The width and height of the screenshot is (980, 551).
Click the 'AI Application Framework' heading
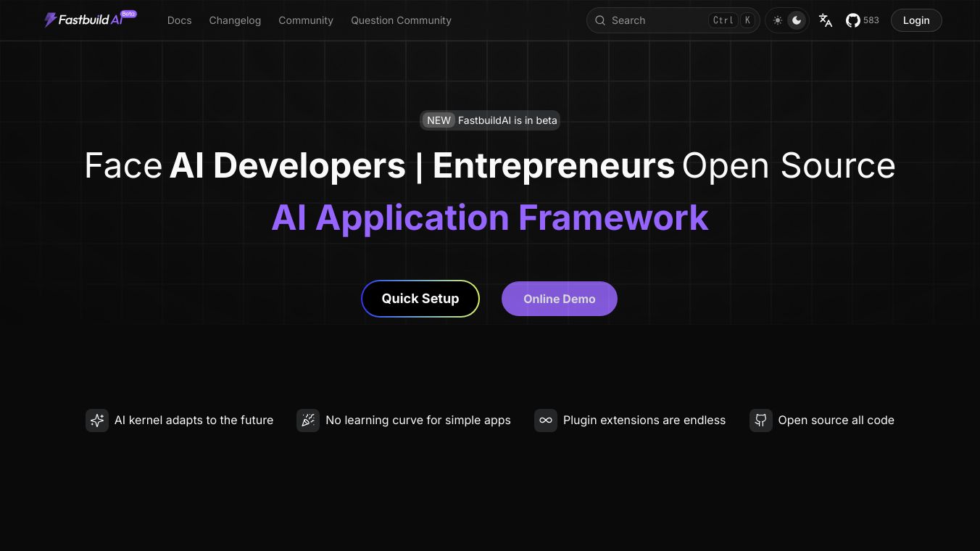[490, 217]
